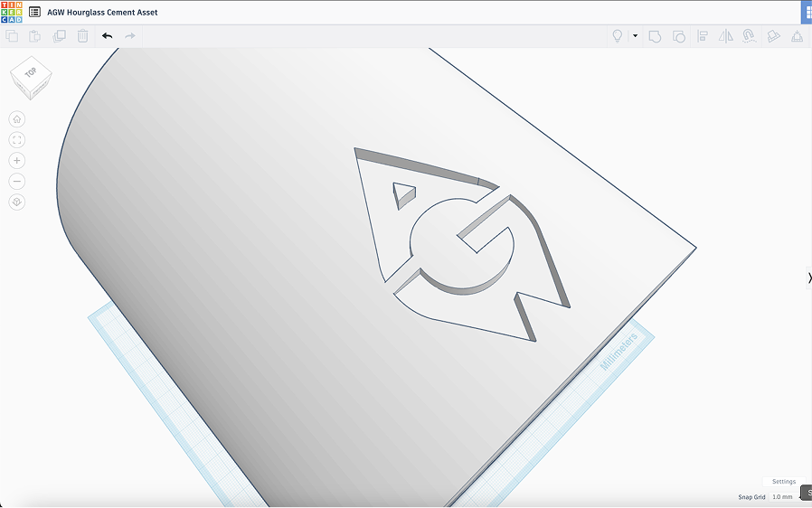The height and width of the screenshot is (508, 812).
Task: Click the design title AGW Hourglass Cement Asset
Action: click(x=102, y=13)
